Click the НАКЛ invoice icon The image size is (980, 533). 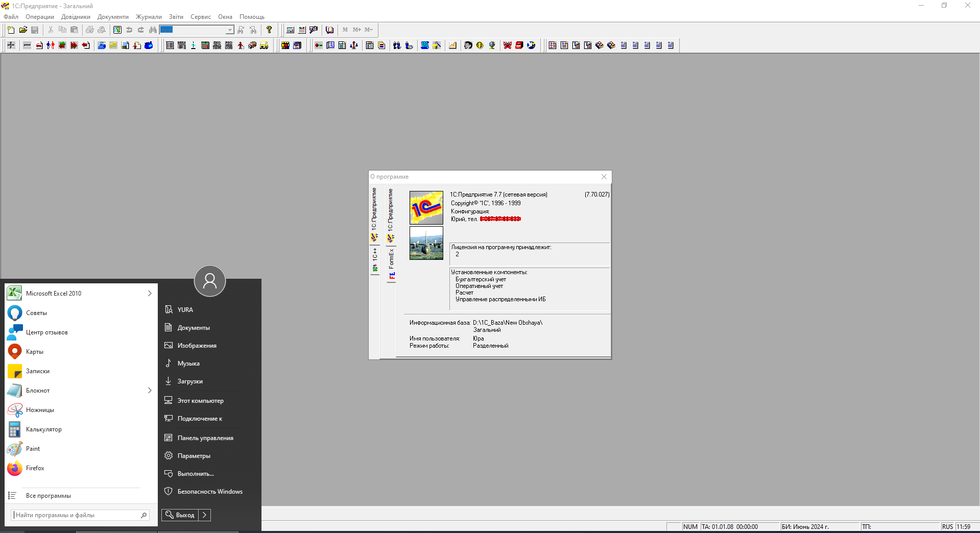click(x=182, y=45)
